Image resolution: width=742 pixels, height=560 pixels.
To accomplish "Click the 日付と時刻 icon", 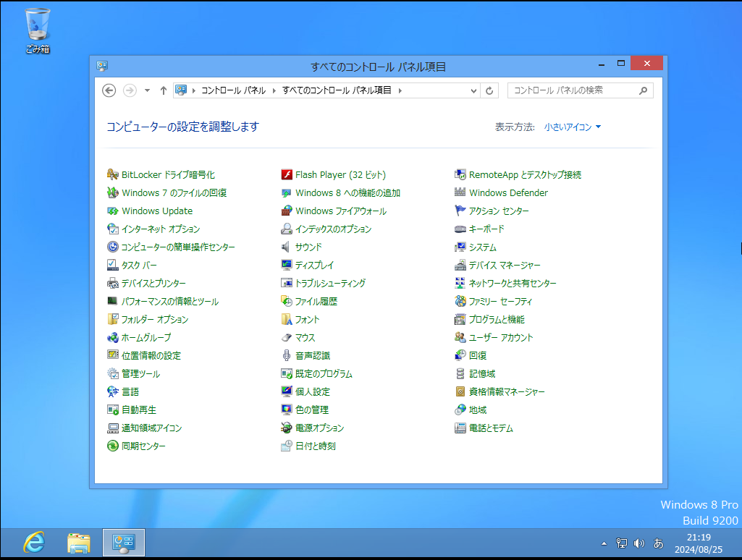I will tap(286, 446).
